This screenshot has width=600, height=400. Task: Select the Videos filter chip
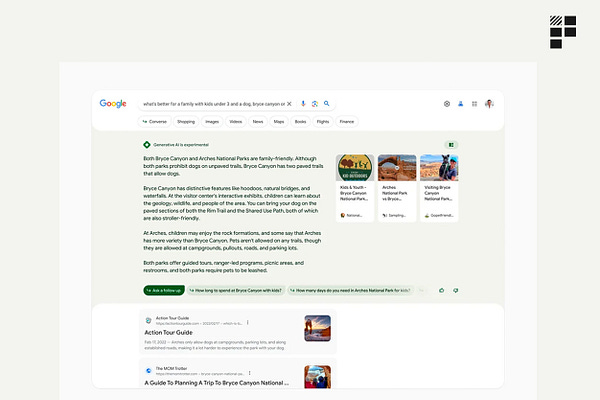236,122
